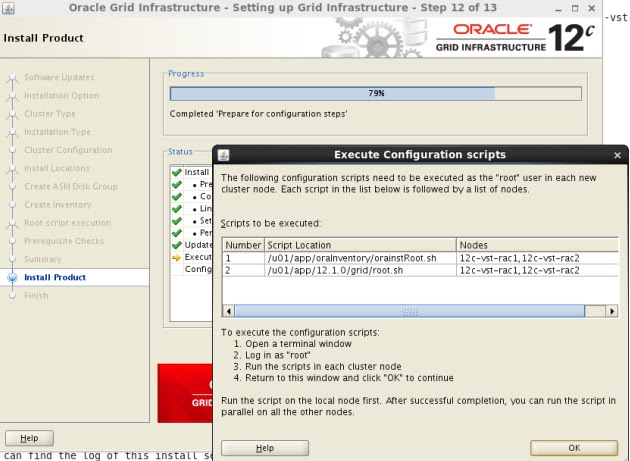This screenshot has width=630, height=461.
Task: Select Installation Type step in sidebar
Action: coord(57,132)
